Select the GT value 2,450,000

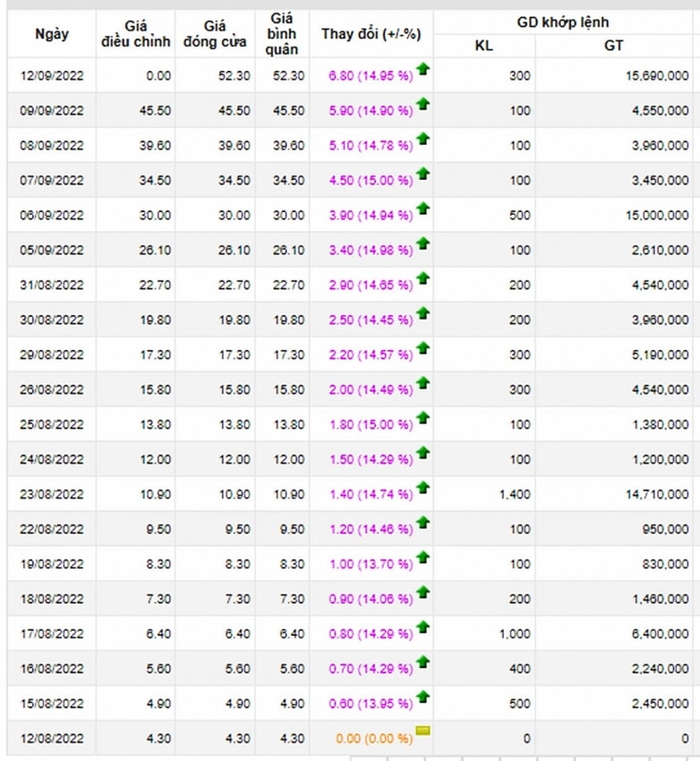pos(660,704)
